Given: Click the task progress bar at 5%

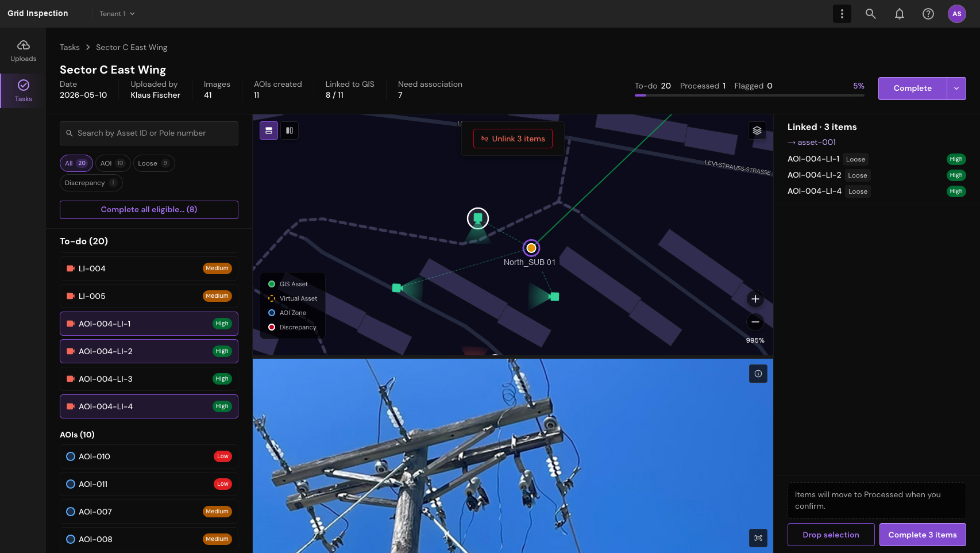Looking at the screenshot, I should tap(750, 95).
